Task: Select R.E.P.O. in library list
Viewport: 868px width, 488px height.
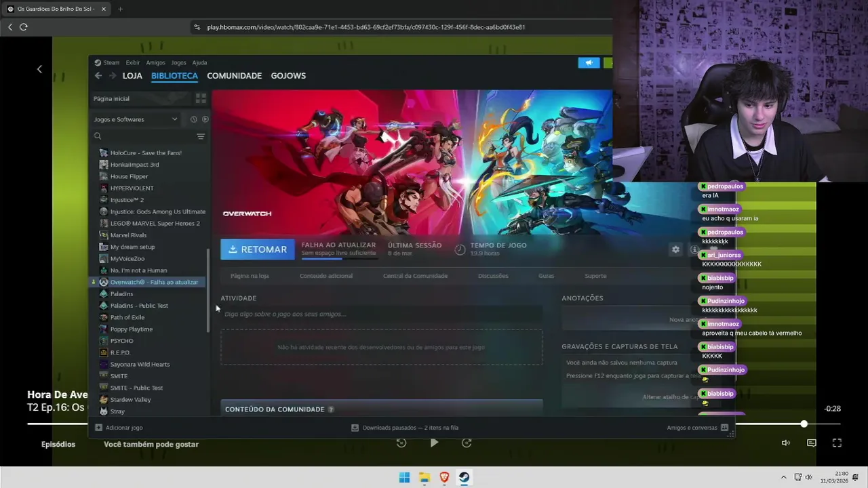Action: click(120, 352)
